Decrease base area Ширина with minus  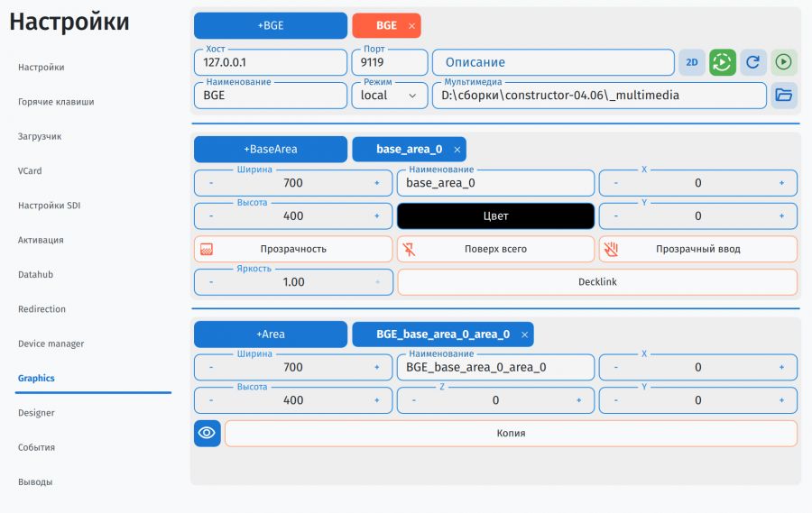(211, 183)
